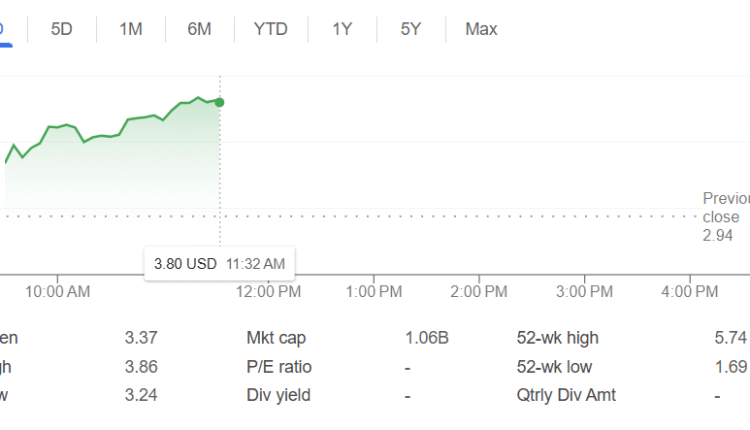Click the Div yield label
This screenshot has height=430, width=750.
[x=278, y=395]
